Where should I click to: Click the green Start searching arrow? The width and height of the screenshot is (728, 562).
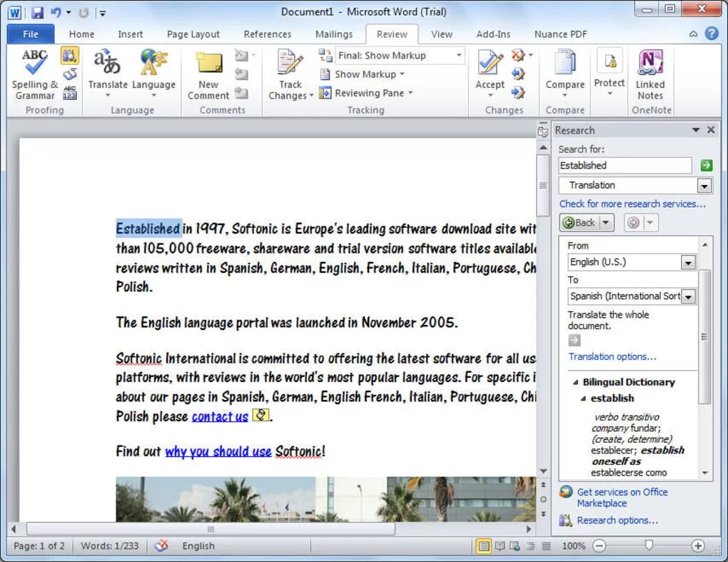[x=706, y=166]
